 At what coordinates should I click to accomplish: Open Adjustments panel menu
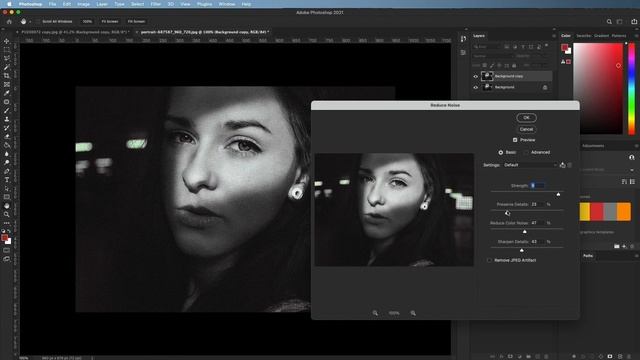(x=636, y=146)
